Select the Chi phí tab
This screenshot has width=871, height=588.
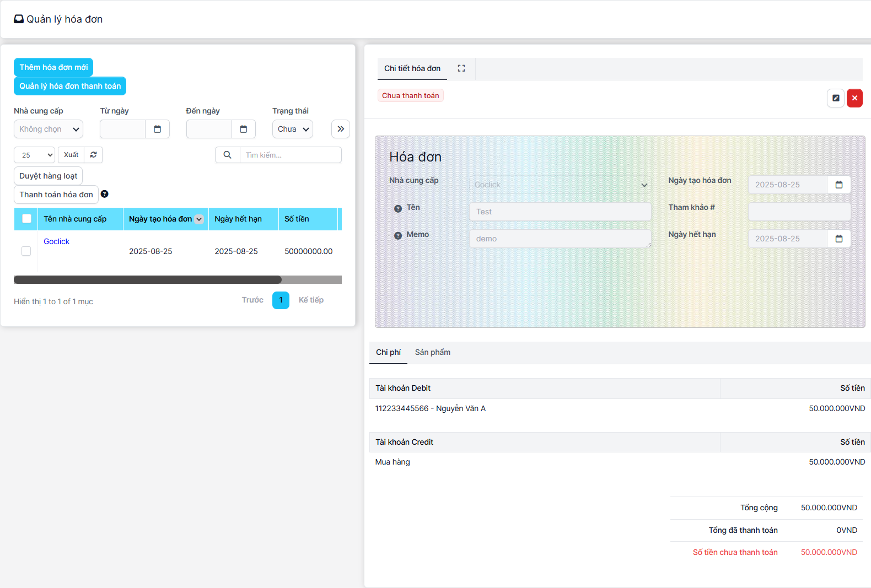pos(388,352)
